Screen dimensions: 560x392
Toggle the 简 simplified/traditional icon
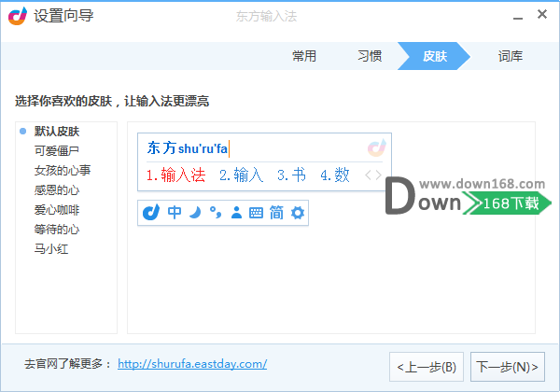(x=276, y=213)
